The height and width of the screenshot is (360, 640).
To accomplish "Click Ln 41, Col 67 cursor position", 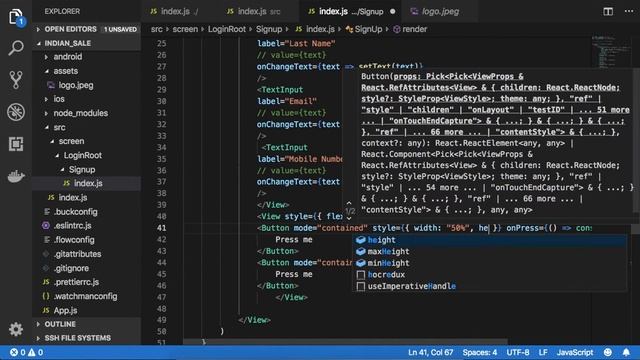I will [x=431, y=352].
